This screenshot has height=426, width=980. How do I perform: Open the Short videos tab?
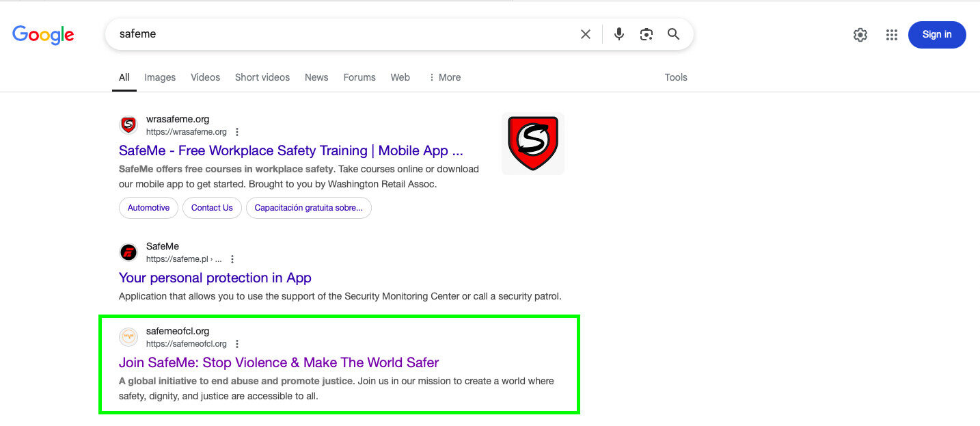tap(262, 77)
